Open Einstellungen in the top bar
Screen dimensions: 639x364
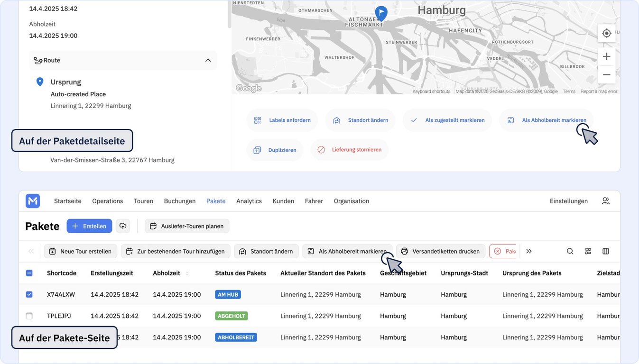[569, 201]
